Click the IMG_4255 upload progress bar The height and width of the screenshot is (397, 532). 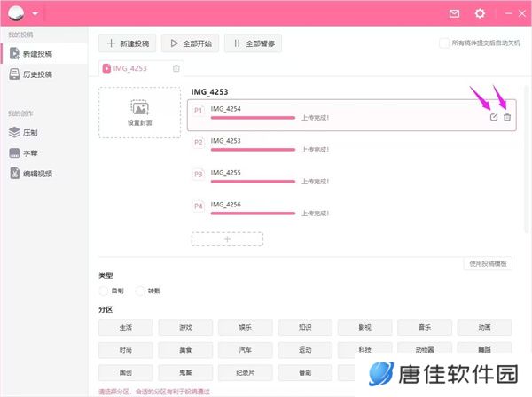point(253,182)
